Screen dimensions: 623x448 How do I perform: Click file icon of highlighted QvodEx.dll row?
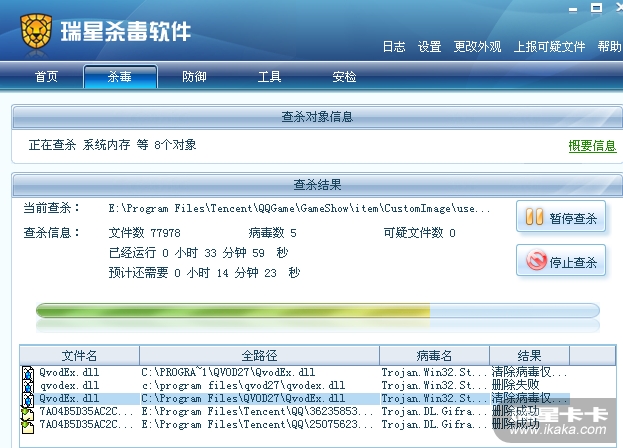point(28,399)
